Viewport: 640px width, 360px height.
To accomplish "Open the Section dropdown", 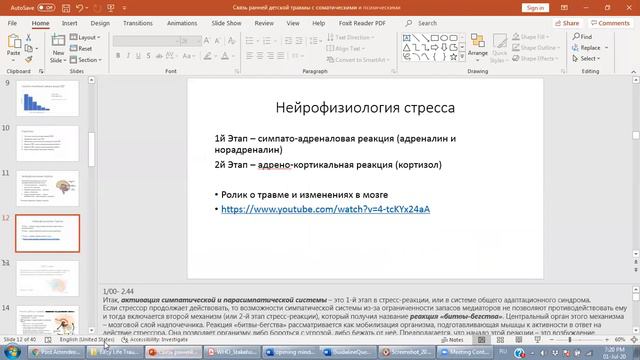I will [86, 60].
